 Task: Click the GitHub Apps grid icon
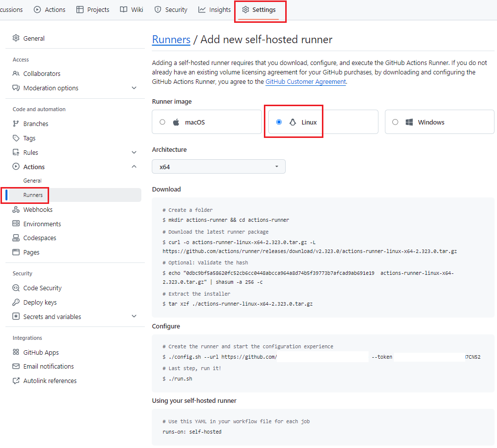click(x=16, y=352)
